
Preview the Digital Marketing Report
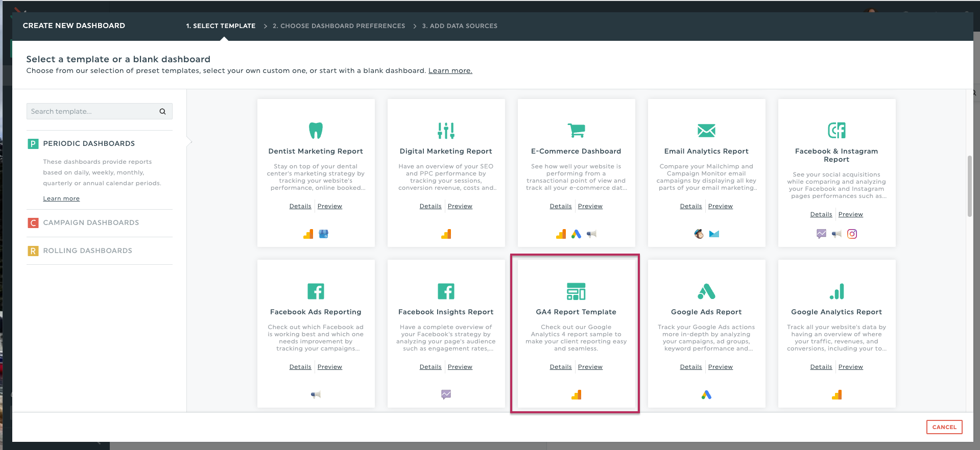[460, 206]
